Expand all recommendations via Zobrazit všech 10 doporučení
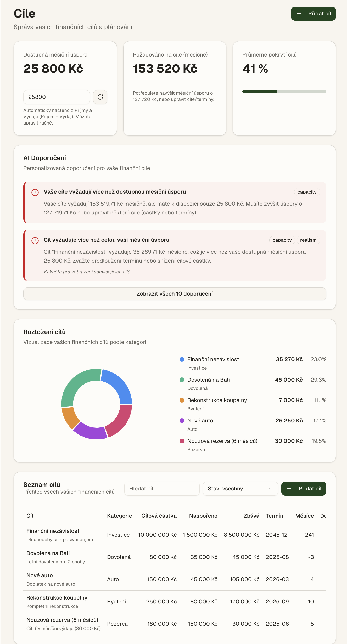This screenshot has width=347, height=644. 175,294
